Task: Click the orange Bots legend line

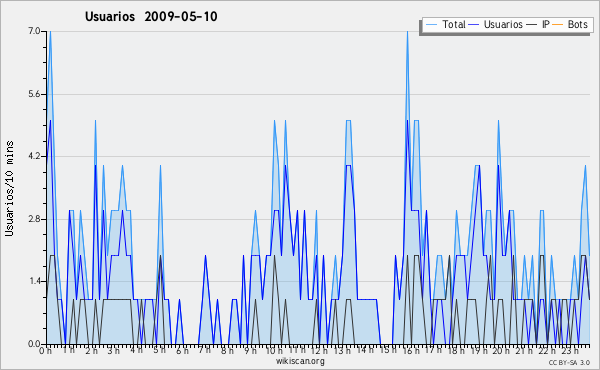Action: tap(558, 25)
